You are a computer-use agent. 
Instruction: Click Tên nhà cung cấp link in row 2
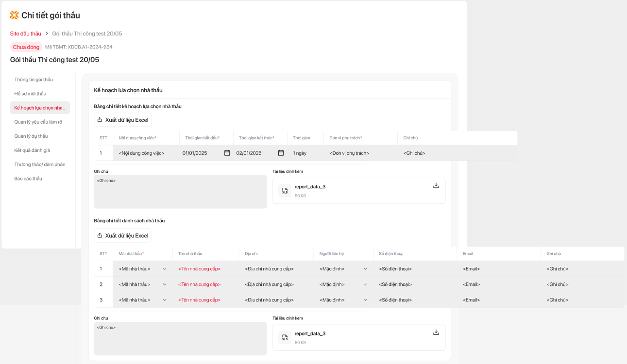(199, 284)
